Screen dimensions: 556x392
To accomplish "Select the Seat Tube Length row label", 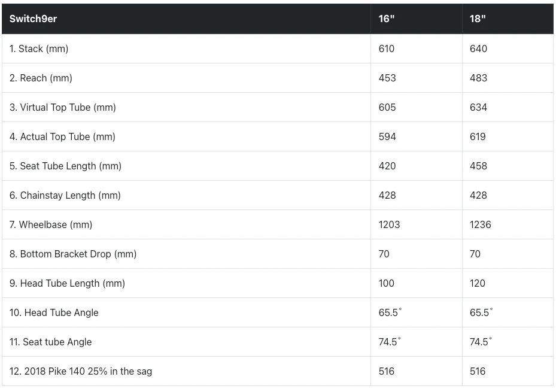I will (65, 166).
